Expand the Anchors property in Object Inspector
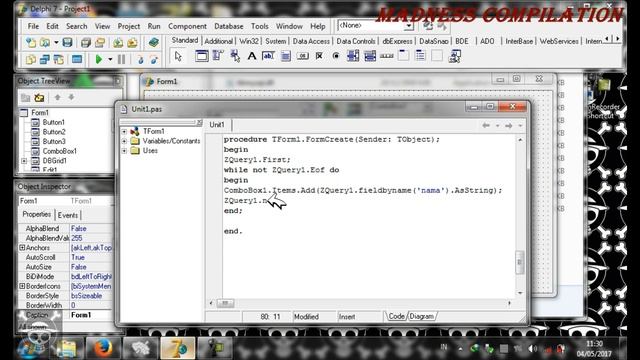 22,248
